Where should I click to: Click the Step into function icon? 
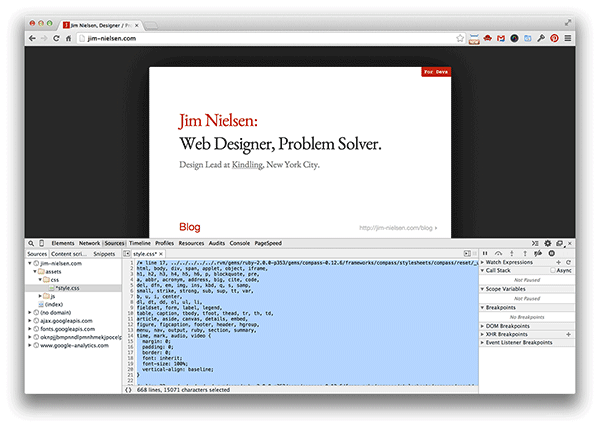tap(512, 253)
